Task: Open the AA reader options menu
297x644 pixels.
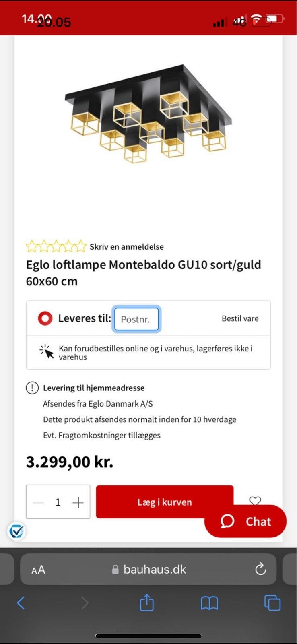Action: coord(38,570)
